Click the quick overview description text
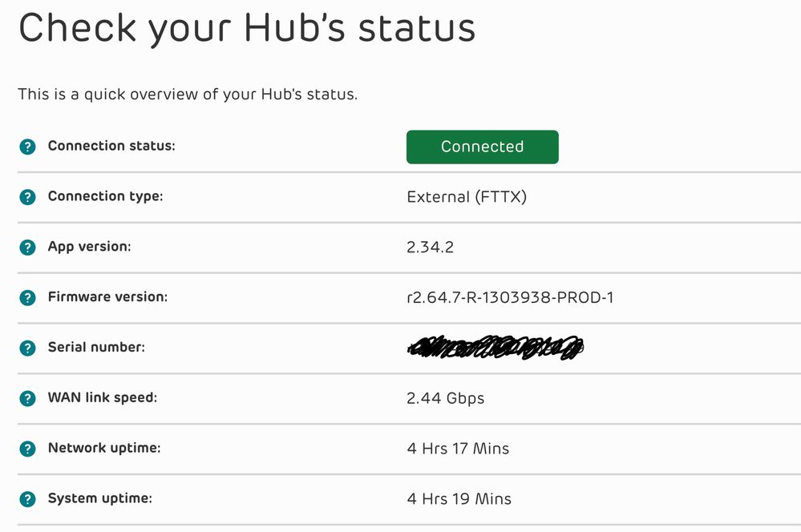Screen dimensions: 801x532 pyautogui.click(x=188, y=95)
